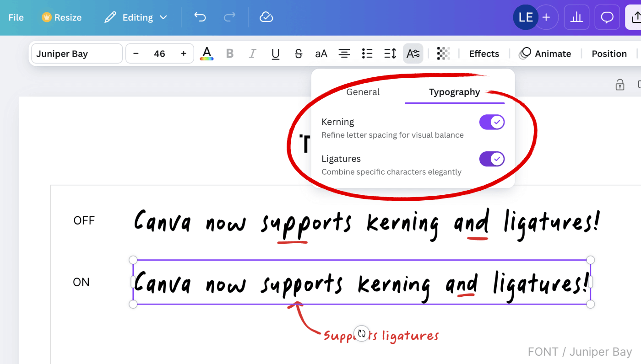Increase font size with plus button
Image resolution: width=641 pixels, height=364 pixels.
pos(184,54)
